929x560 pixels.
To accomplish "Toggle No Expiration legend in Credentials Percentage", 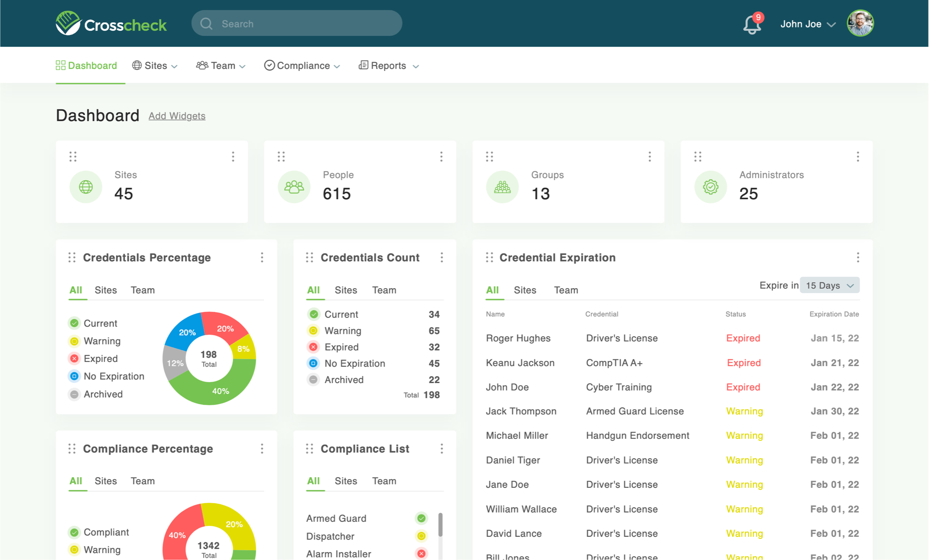I will point(106,376).
